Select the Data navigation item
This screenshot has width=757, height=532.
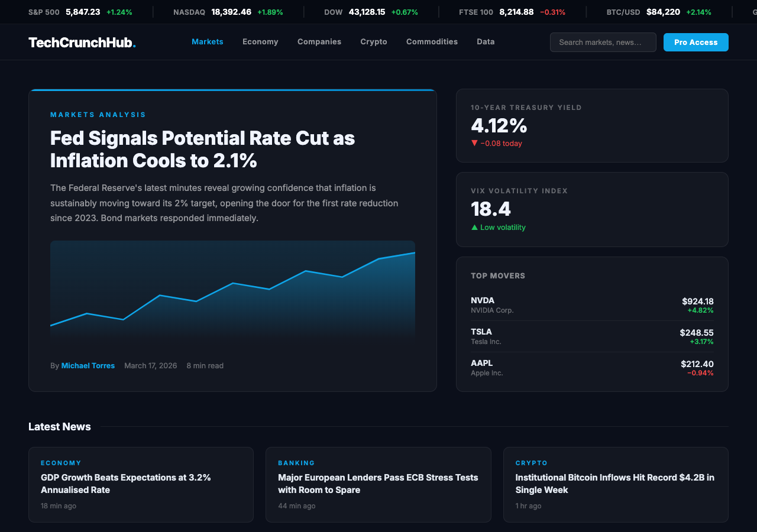486,42
